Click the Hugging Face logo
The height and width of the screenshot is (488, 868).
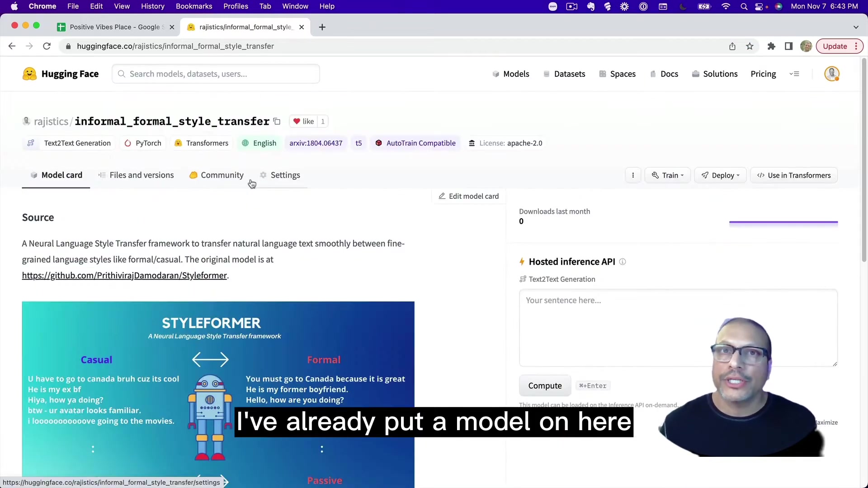click(61, 74)
